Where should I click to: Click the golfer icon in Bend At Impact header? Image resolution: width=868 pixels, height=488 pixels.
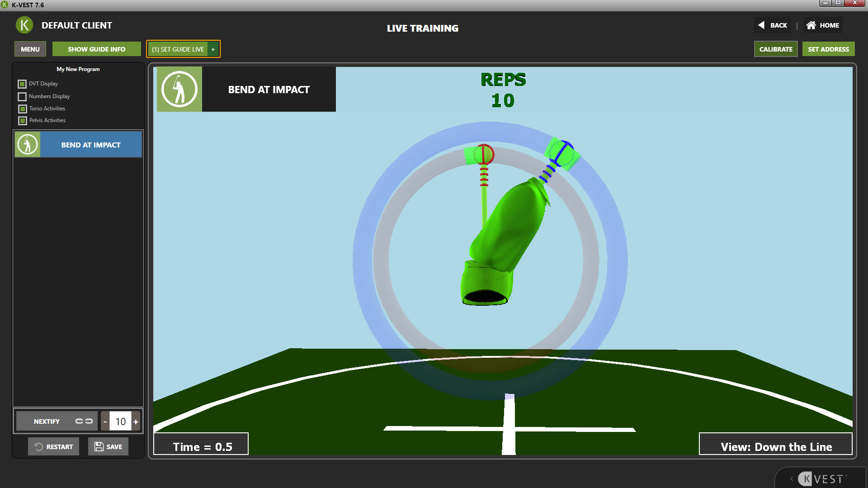[x=179, y=89]
